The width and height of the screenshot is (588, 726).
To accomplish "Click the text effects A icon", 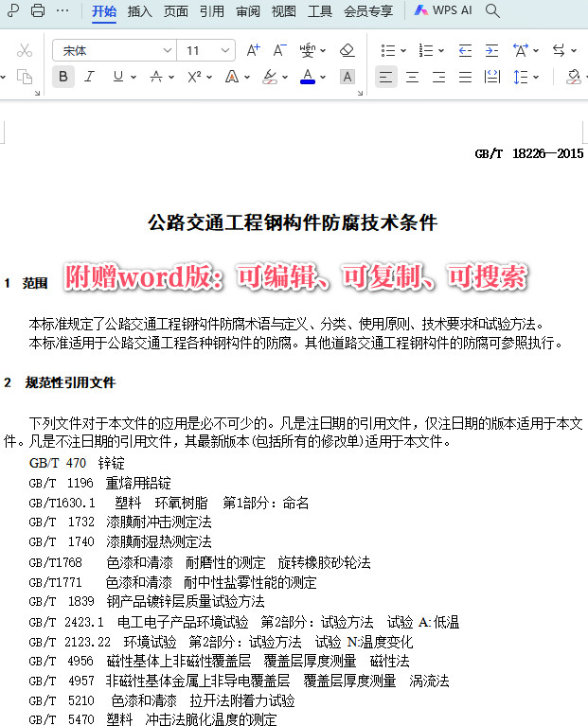I will [x=231, y=77].
